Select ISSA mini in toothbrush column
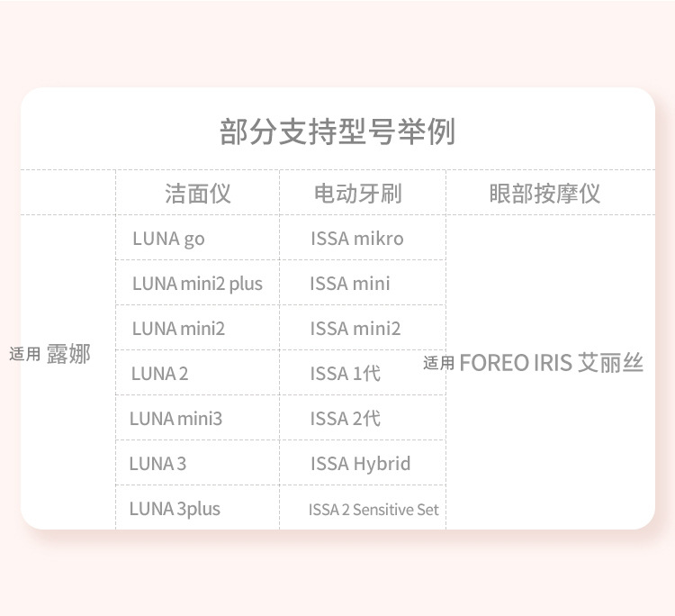This screenshot has width=675, height=616. 350,284
